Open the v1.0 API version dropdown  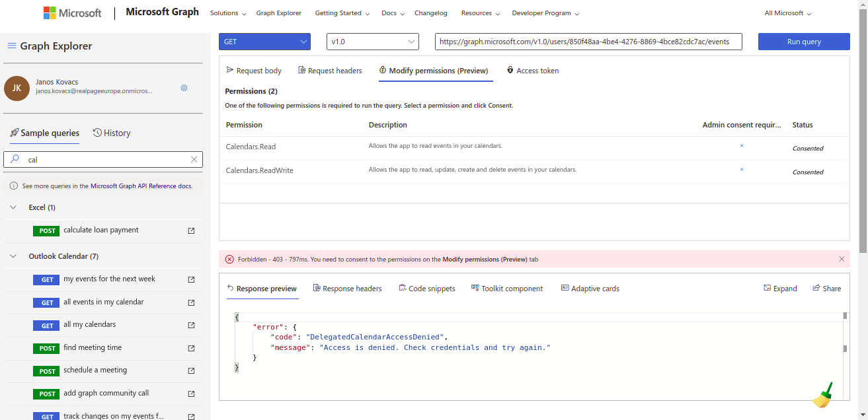click(x=372, y=41)
